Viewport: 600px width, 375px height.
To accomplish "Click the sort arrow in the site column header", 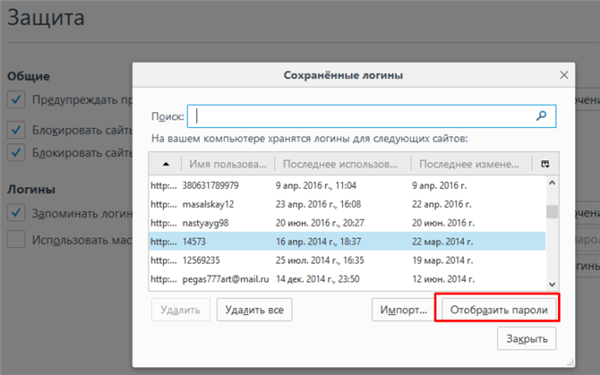I will 166,164.
